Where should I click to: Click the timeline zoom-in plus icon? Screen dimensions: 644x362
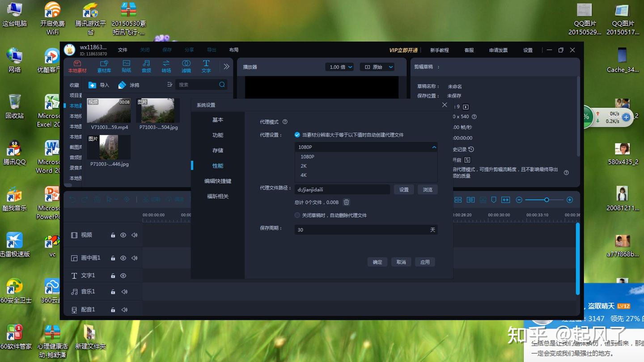(x=570, y=200)
